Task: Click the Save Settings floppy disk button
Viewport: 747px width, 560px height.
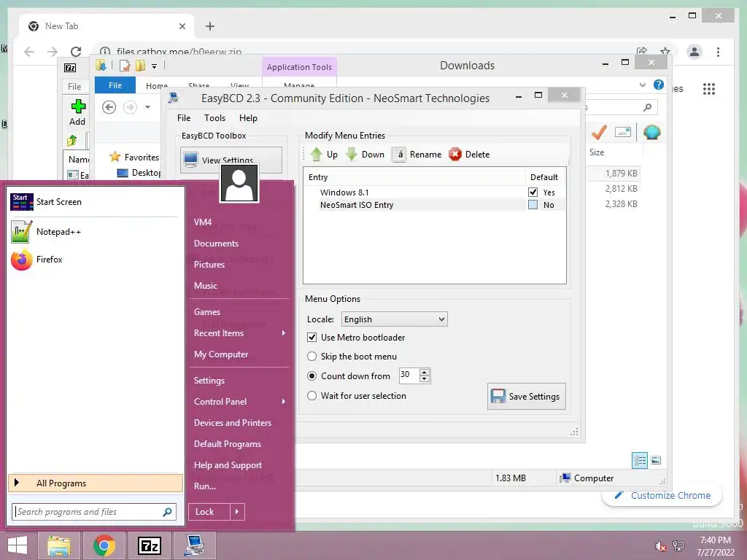Action: pos(527,396)
